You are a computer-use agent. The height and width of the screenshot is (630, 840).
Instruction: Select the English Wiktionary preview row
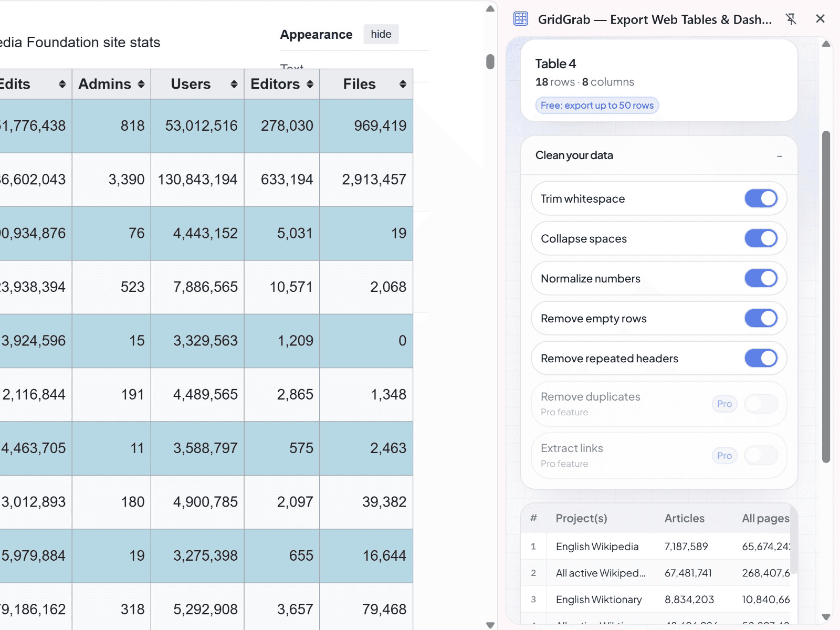pos(656,599)
